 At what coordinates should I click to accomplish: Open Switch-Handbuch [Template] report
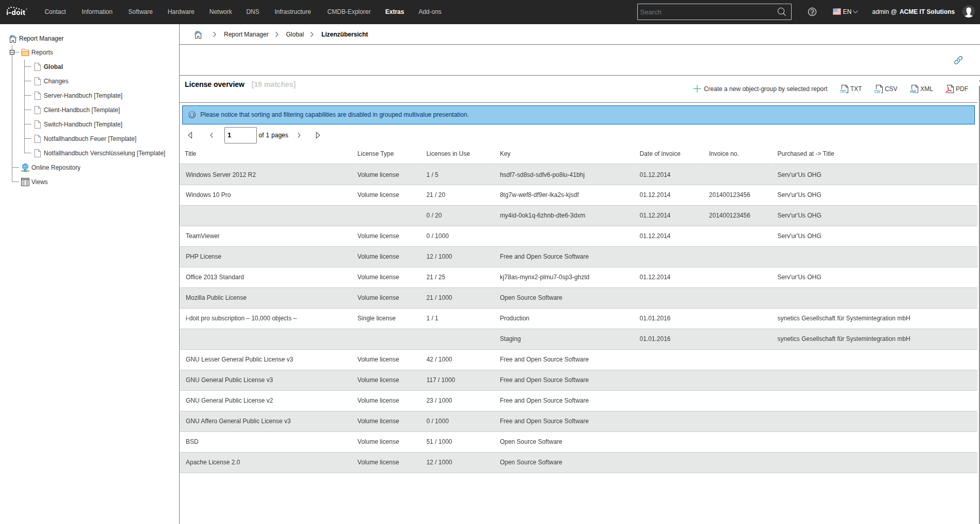coord(83,124)
